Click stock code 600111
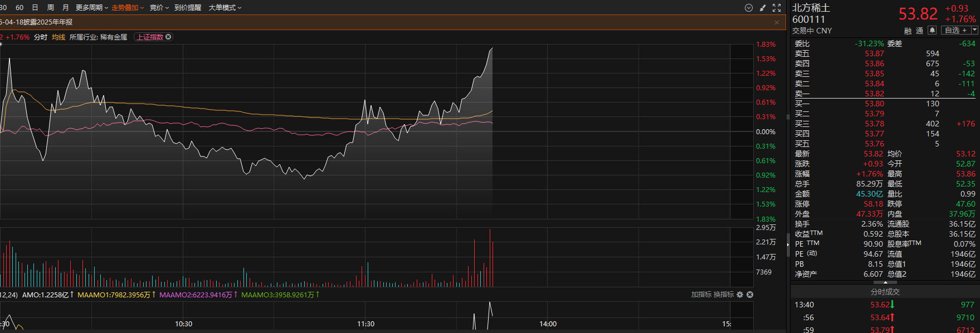The image size is (980, 333). click(808, 19)
